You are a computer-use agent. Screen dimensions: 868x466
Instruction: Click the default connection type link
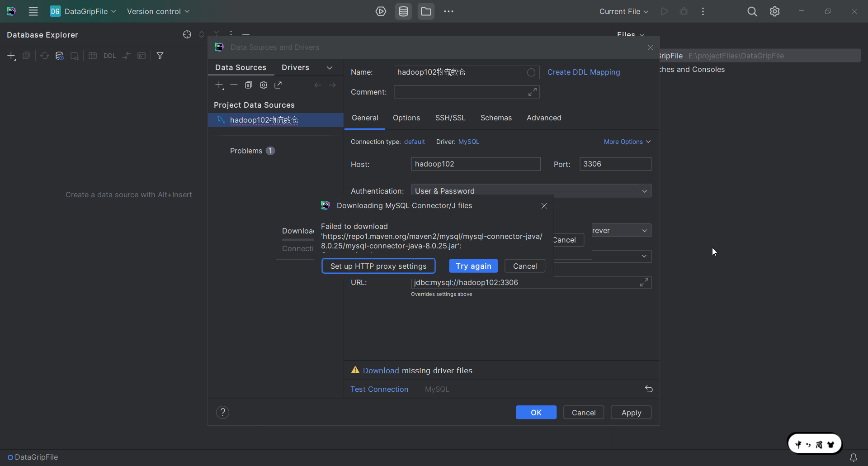415,142
